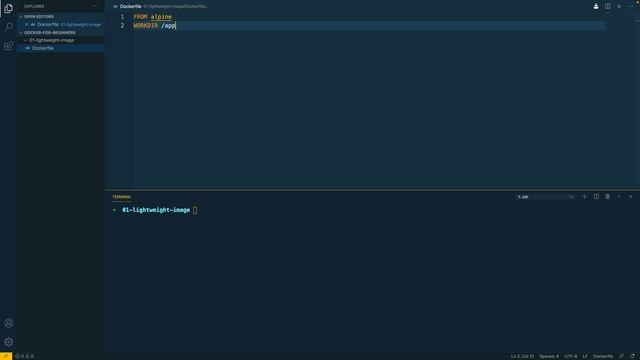Click Ln/Col cursor position in status bar
The height and width of the screenshot is (360, 640).
point(522,356)
